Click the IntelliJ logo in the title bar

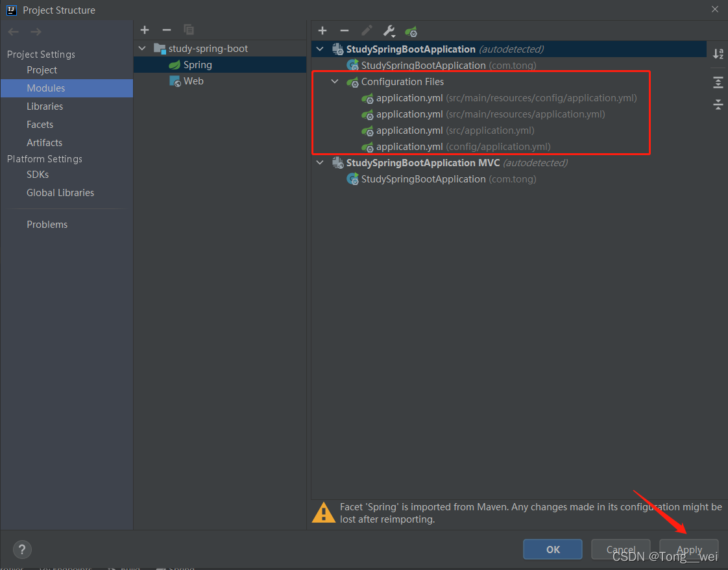[x=12, y=10]
